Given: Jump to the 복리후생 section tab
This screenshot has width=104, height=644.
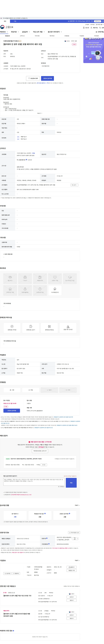Looking at the screenshot, I should 52,36.
